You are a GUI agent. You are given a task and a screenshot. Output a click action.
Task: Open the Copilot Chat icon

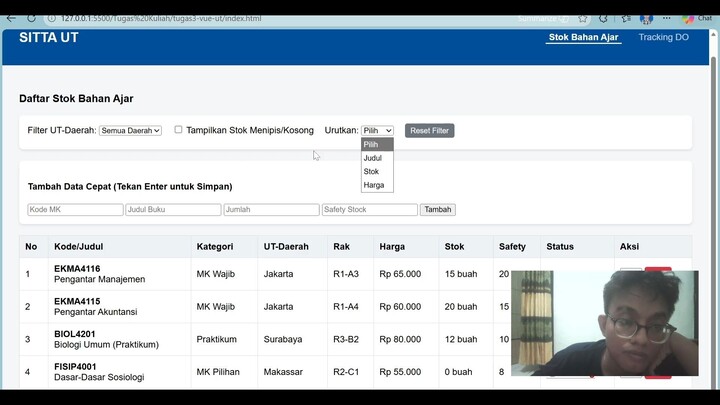tap(697, 18)
